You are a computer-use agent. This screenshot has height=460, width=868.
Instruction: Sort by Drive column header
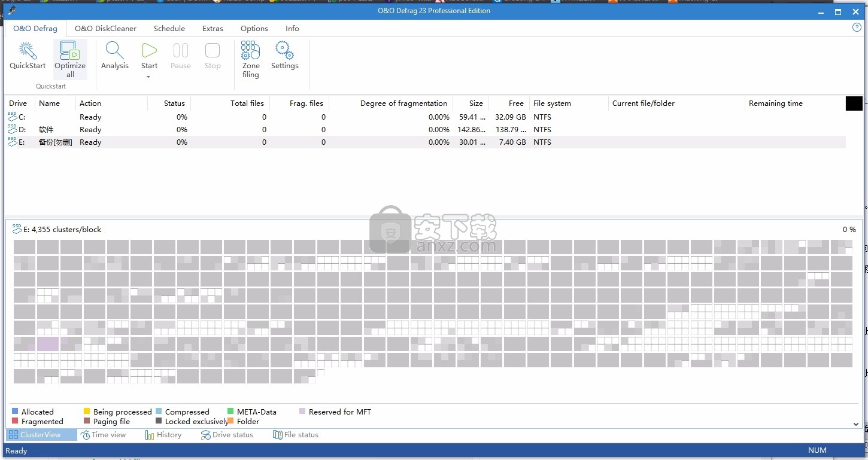point(19,103)
